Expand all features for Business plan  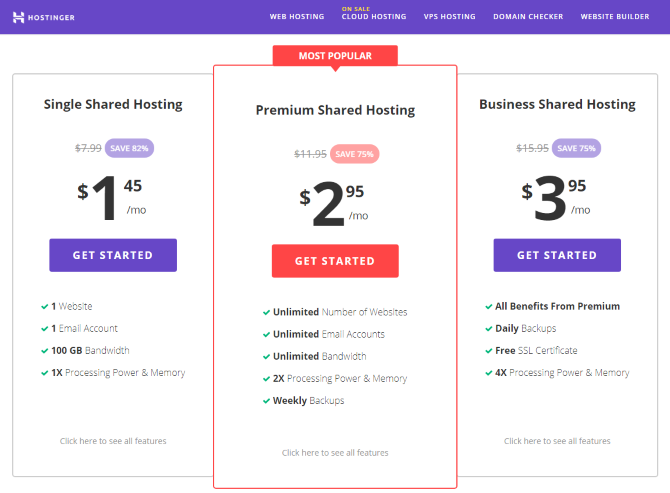pos(557,441)
